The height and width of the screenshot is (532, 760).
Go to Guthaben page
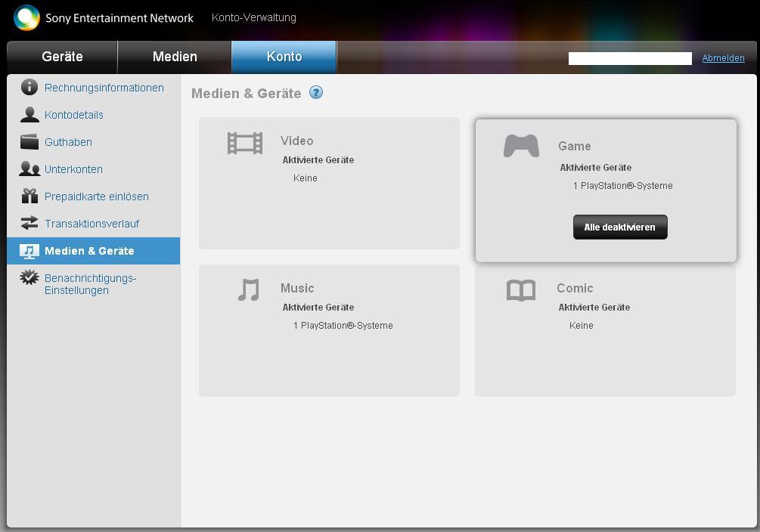tap(68, 142)
